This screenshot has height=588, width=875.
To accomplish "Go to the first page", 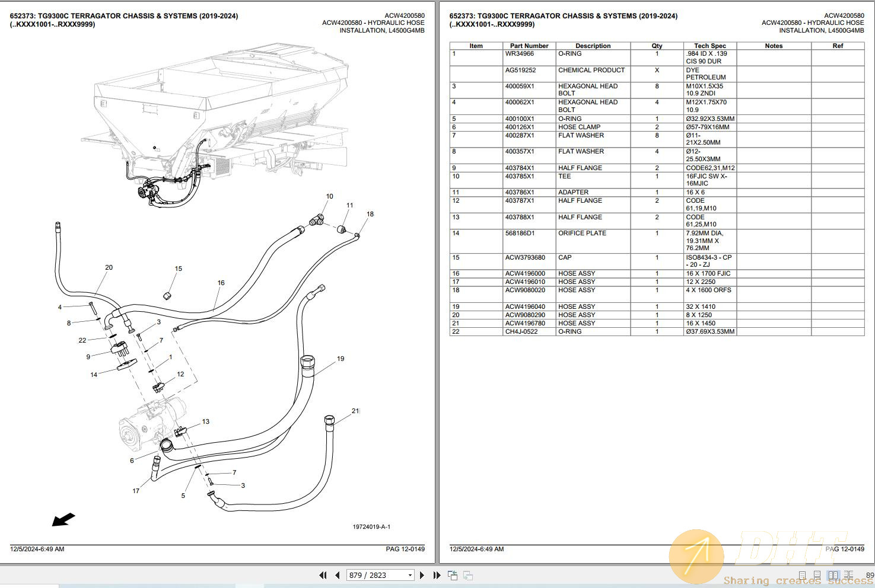I will click(323, 575).
